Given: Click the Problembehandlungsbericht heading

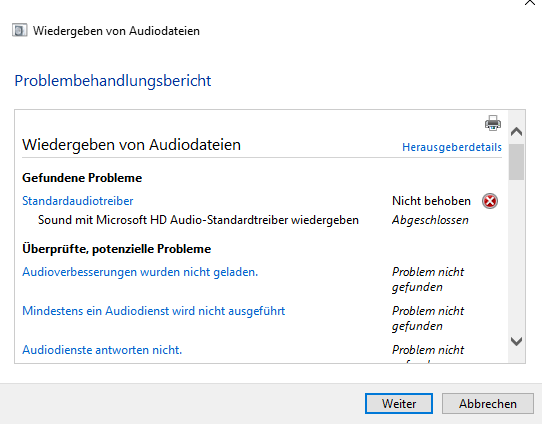Looking at the screenshot, I should [x=113, y=81].
